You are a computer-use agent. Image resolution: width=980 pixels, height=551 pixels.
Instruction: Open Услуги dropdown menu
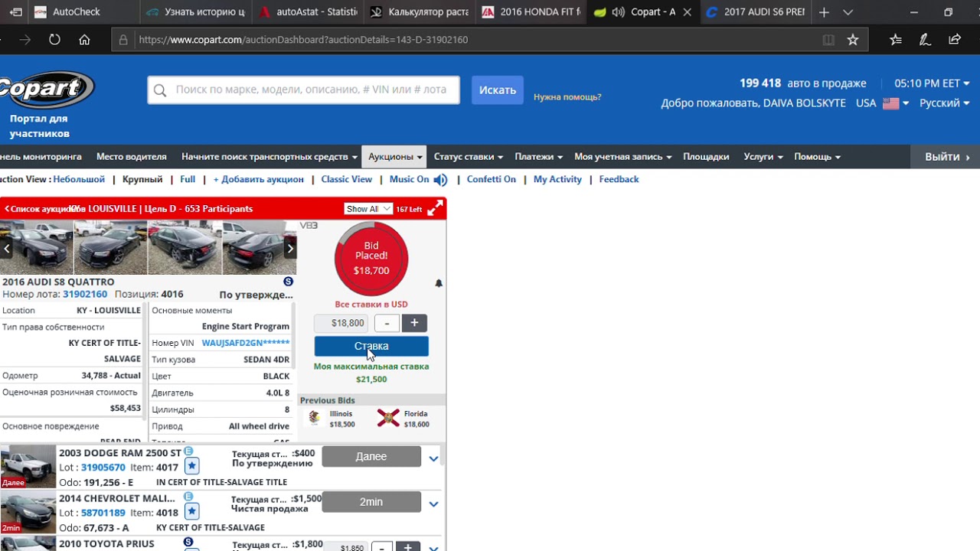point(763,157)
